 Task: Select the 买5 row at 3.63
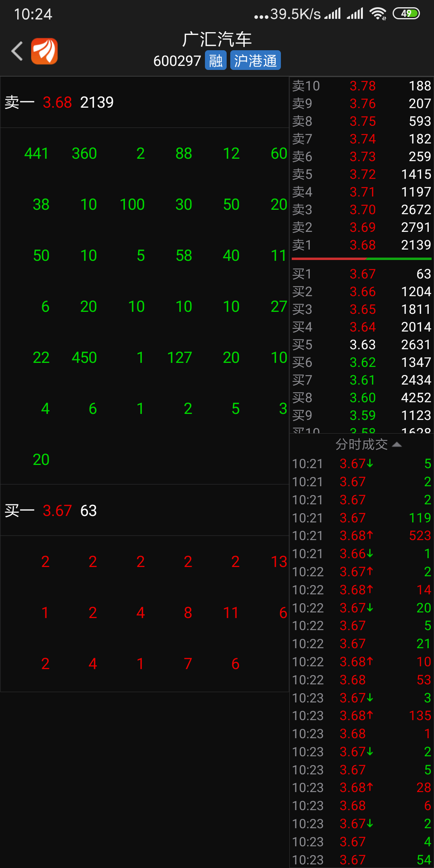pyautogui.click(x=362, y=345)
